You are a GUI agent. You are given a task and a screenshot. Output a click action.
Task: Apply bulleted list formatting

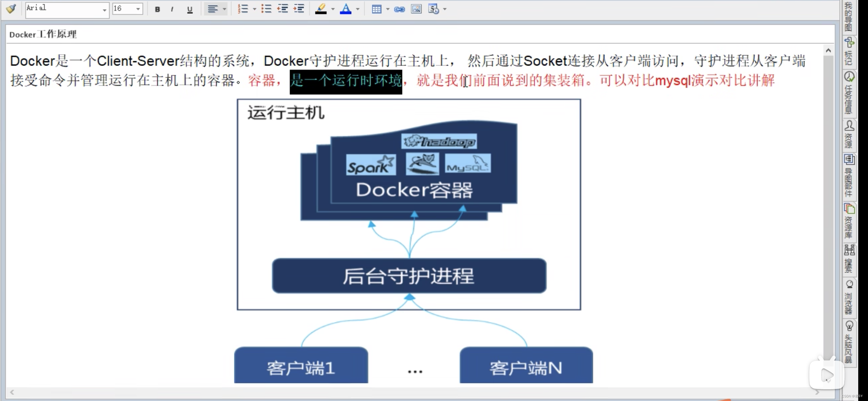pyautogui.click(x=266, y=9)
